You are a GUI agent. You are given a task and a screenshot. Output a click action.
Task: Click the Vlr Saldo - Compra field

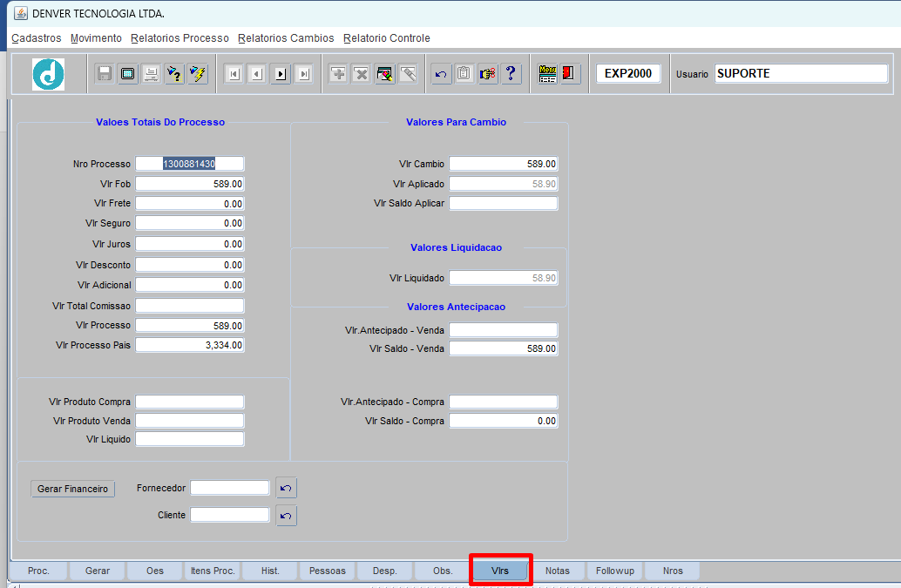[x=504, y=421]
